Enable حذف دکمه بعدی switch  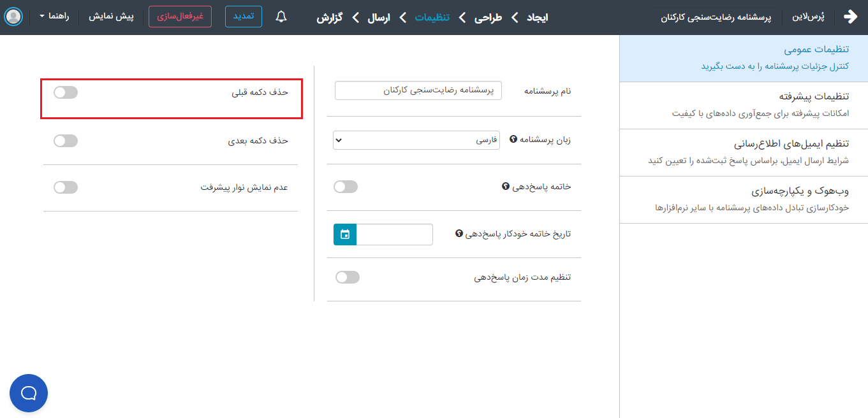[x=66, y=141]
